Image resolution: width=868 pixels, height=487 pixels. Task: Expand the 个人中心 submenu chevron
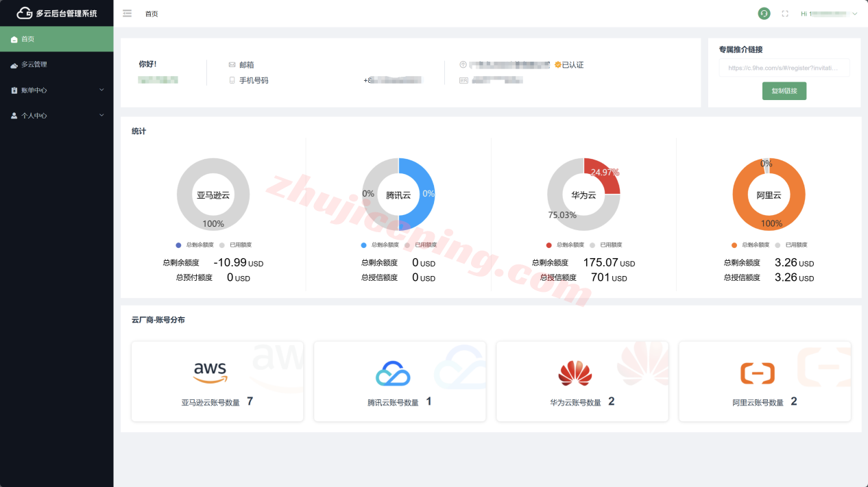101,116
